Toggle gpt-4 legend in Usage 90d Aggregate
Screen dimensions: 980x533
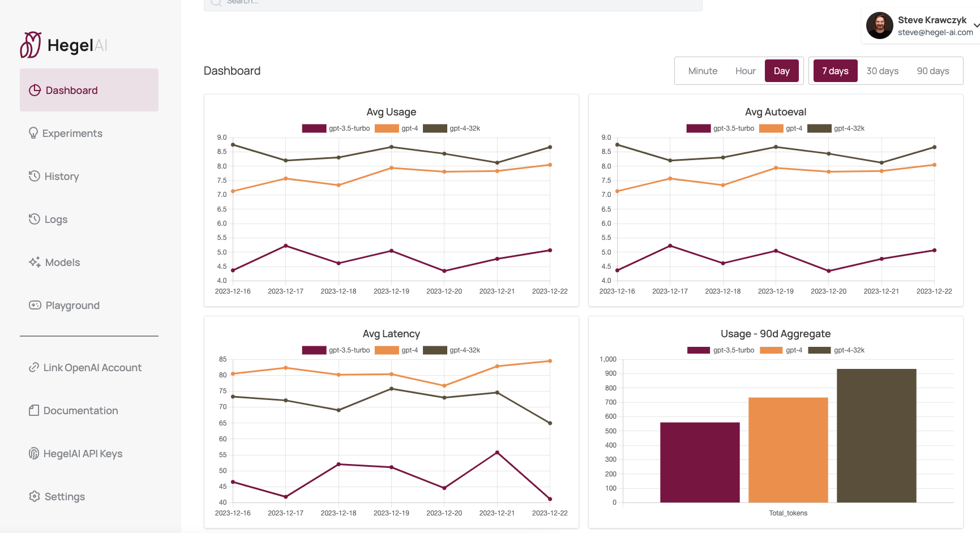(781, 350)
